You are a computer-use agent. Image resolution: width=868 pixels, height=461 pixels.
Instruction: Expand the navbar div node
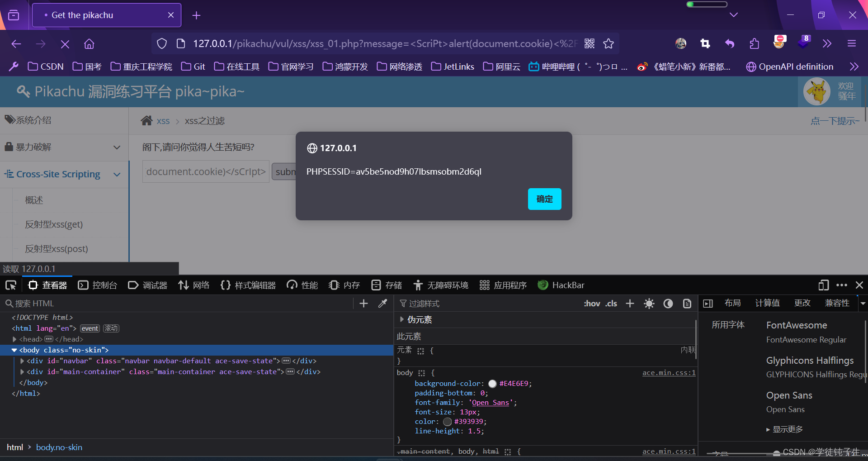point(22,361)
